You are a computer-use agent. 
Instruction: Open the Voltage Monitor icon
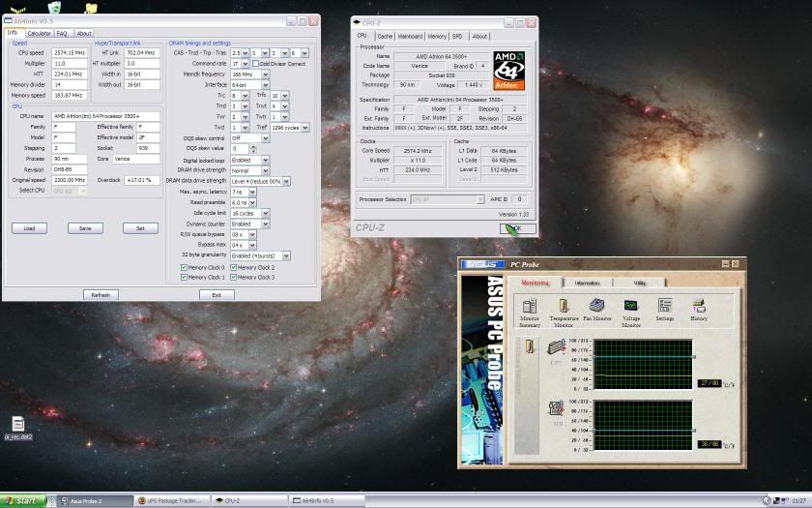(x=630, y=313)
